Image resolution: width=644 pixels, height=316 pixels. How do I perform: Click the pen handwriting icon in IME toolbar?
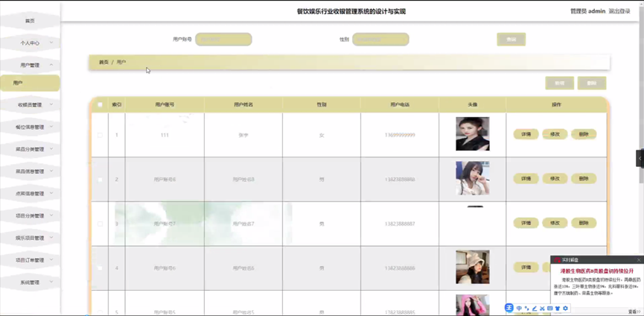[x=535, y=309]
